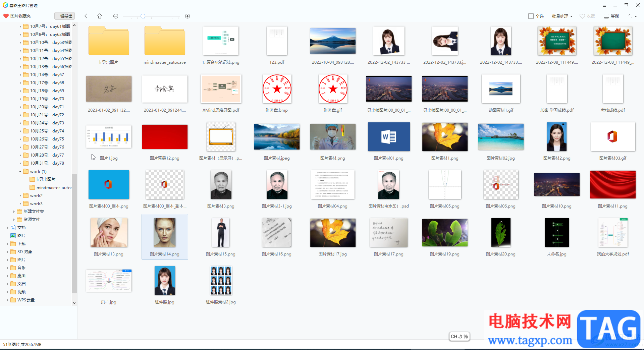Screen dimensions: 644x350
Task: Select 考核成绩.pdf file
Action: tap(613, 89)
